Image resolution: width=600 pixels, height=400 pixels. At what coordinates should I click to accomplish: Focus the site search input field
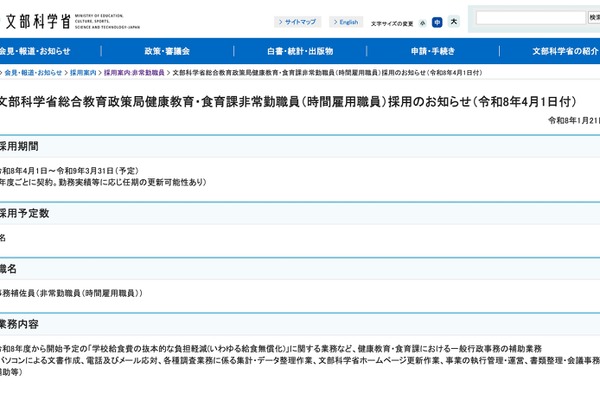pos(531,18)
